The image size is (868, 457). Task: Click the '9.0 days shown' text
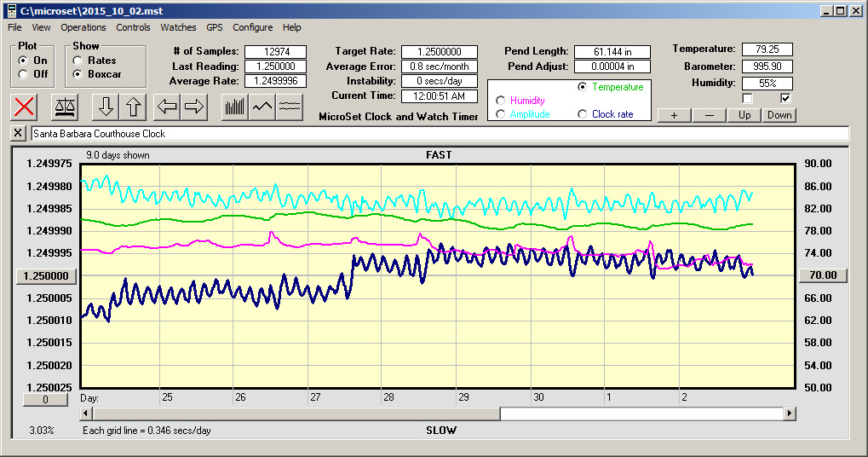pyautogui.click(x=118, y=155)
